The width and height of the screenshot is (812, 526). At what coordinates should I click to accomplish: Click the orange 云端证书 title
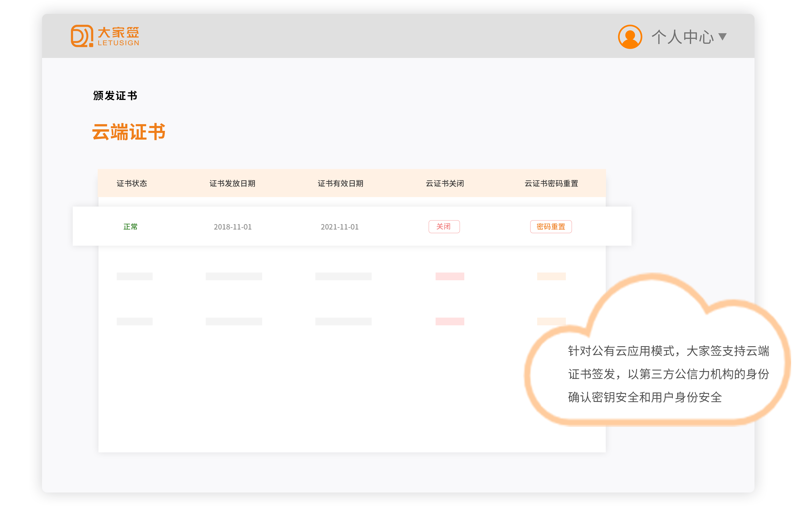point(129,132)
